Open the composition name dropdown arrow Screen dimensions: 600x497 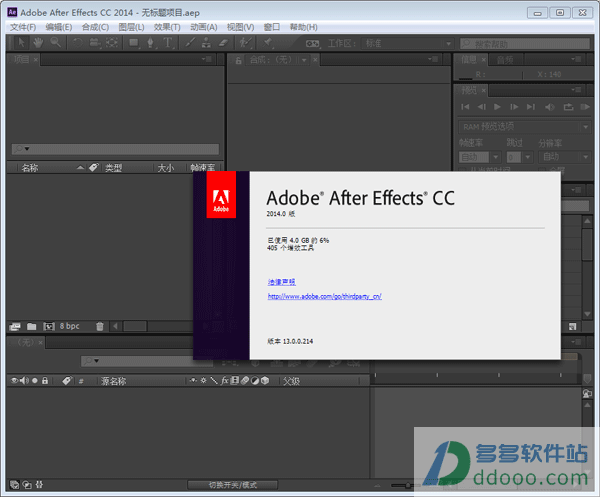coord(304,60)
